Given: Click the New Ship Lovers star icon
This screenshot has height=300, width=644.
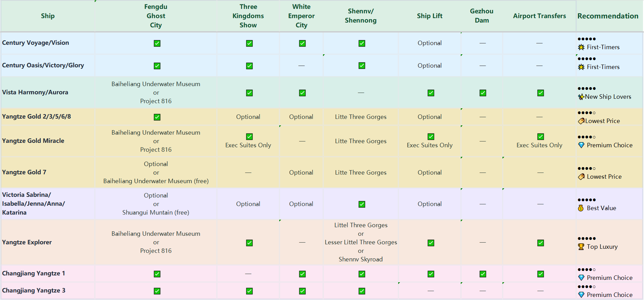Looking at the screenshot, I should 581,97.
